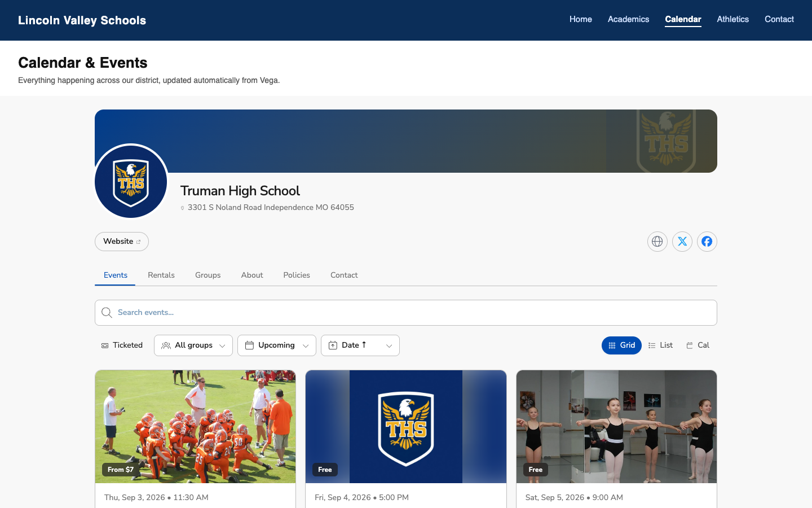The image size is (812, 508).
Task: Open the football event thumbnail
Action: pyautogui.click(x=195, y=427)
